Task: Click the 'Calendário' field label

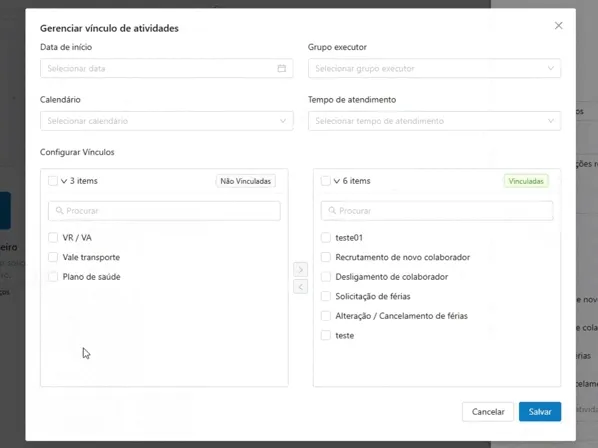Action: [x=60, y=100]
